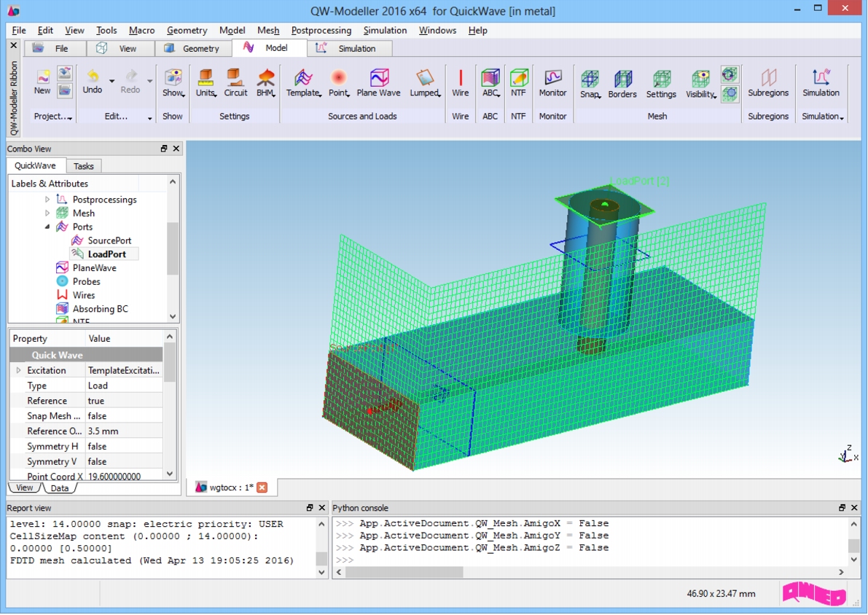Select the Point source tool

[x=339, y=83]
